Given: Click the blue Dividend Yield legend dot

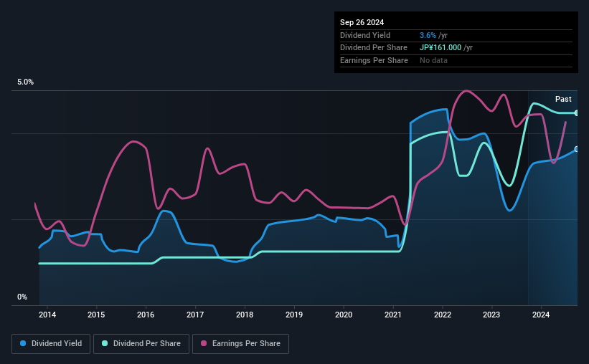Looking at the screenshot, I should (23, 343).
